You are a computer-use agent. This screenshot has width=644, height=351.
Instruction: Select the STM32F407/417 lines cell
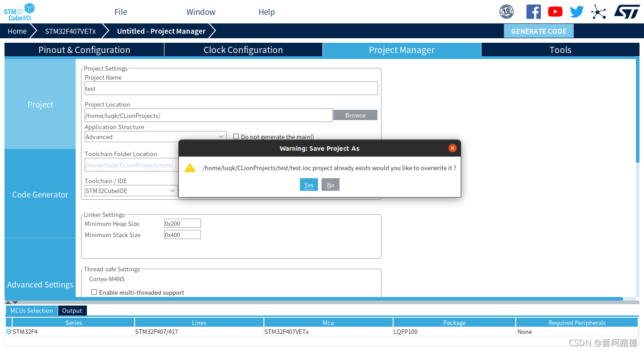pos(199,332)
